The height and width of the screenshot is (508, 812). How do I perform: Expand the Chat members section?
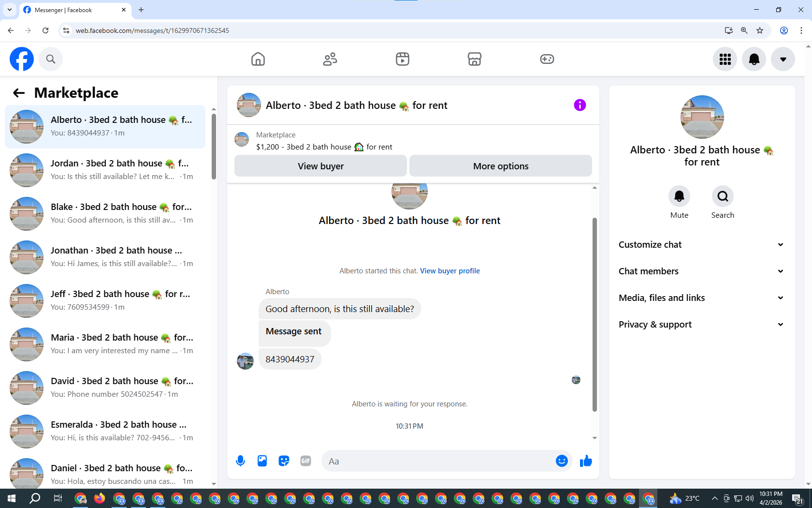click(x=701, y=271)
